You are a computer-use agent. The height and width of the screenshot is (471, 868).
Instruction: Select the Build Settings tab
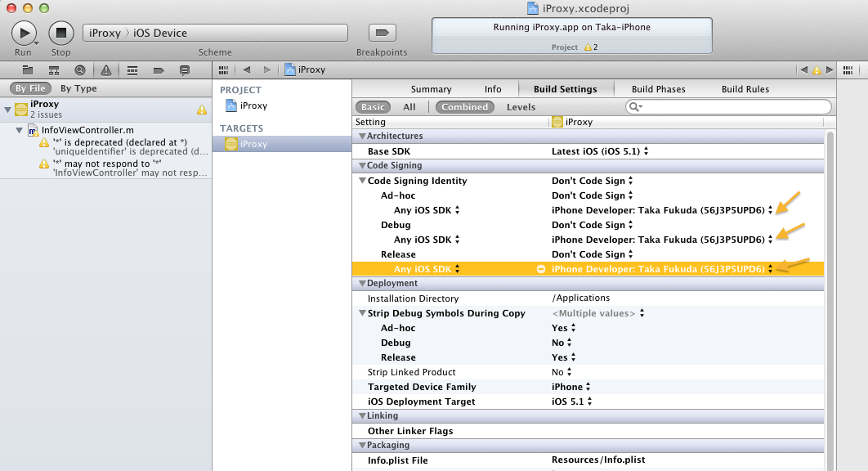point(566,89)
